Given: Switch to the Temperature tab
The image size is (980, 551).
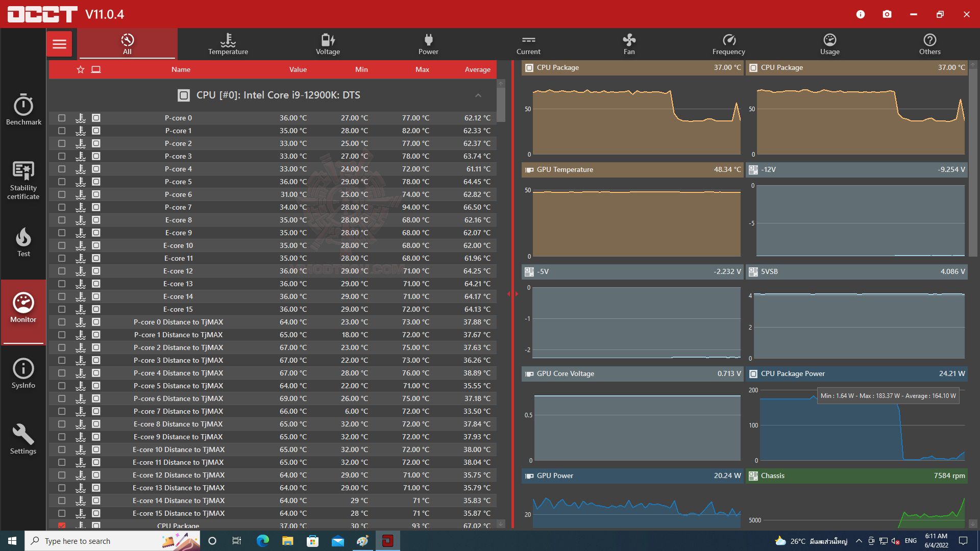Looking at the screenshot, I should click(228, 44).
